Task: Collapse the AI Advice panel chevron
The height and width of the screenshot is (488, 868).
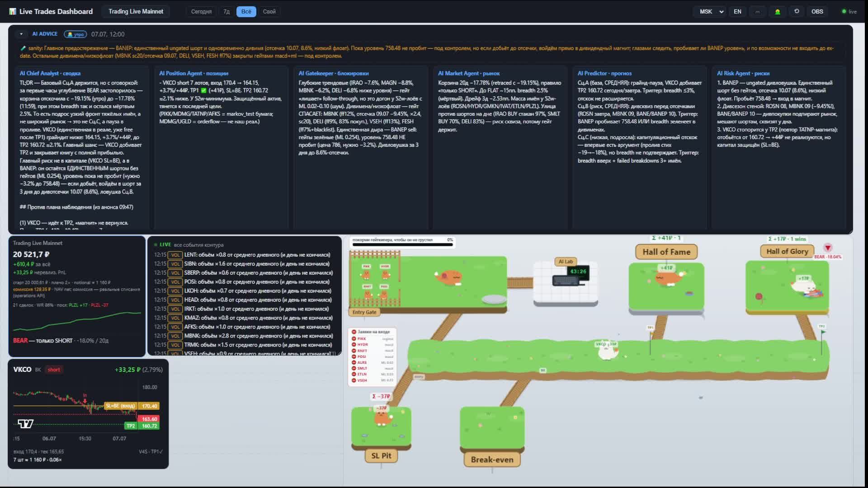Action: pos(21,34)
